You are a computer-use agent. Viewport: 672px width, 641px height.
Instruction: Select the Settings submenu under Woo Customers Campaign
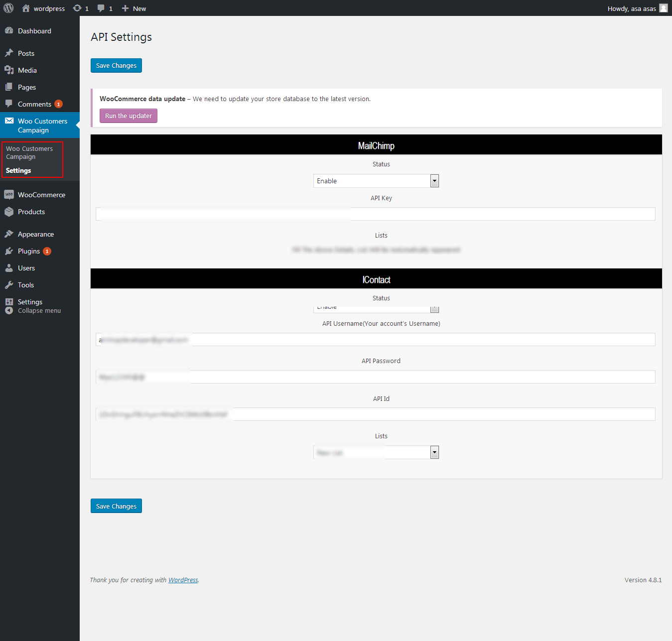(18, 170)
